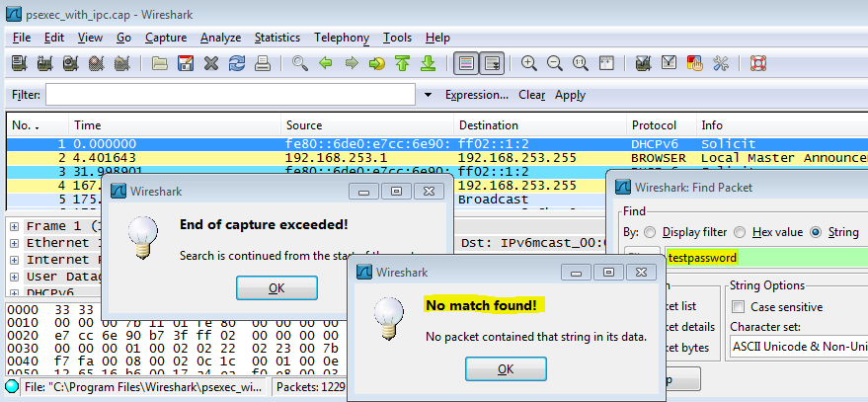Open the Go menu
The width and height of the screenshot is (868, 402).
point(124,38)
